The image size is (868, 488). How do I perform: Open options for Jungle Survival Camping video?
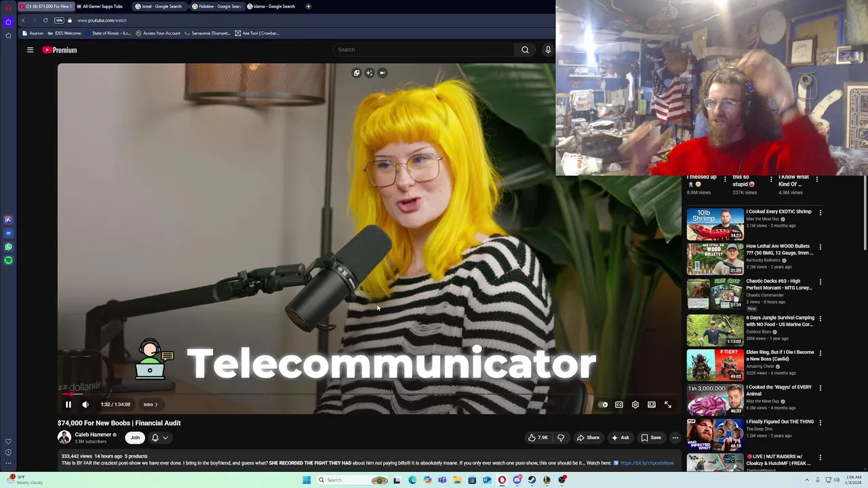point(821,318)
